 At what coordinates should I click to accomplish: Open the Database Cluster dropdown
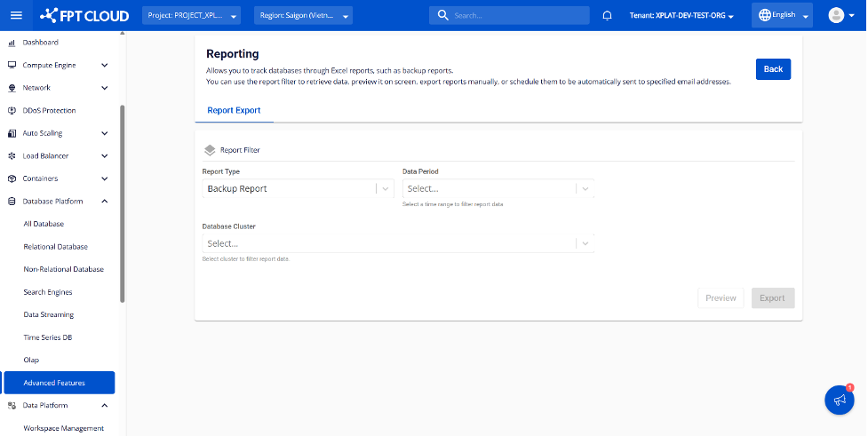tap(398, 243)
